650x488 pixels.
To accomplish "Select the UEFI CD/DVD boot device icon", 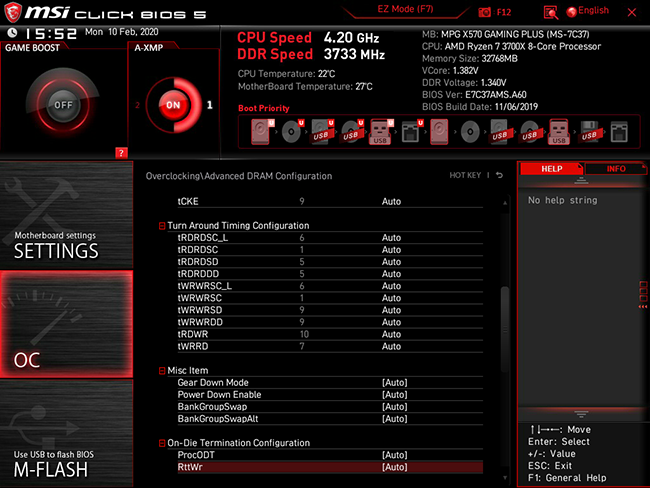I will 293,131.
